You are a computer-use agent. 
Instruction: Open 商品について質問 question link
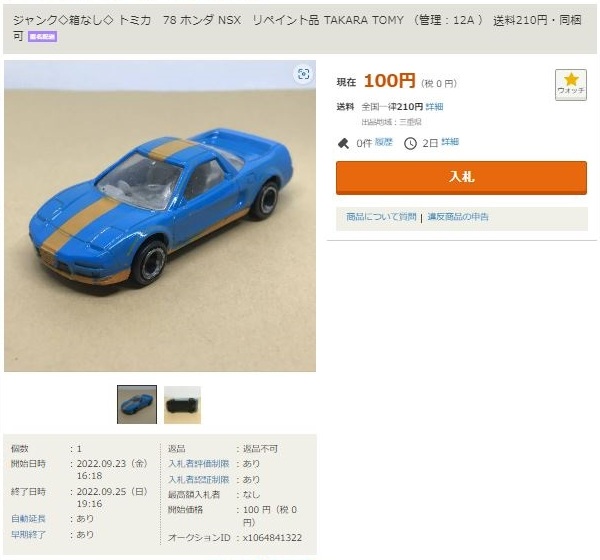point(381,217)
